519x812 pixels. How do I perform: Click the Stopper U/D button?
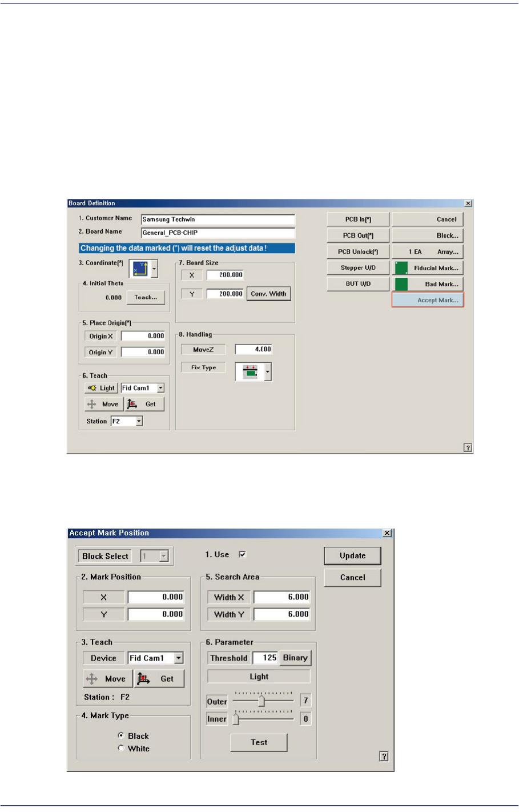(358, 267)
